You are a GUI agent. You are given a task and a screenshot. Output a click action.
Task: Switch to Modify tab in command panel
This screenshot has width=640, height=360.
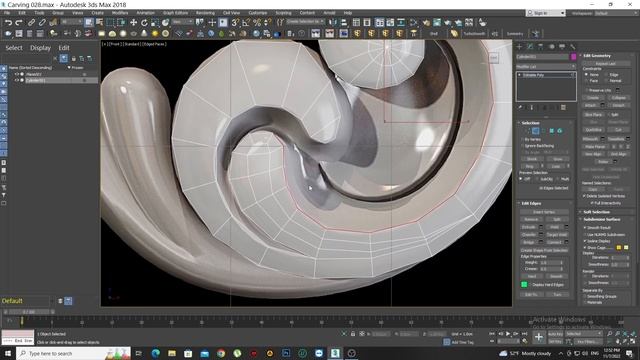pyautogui.click(x=530, y=47)
